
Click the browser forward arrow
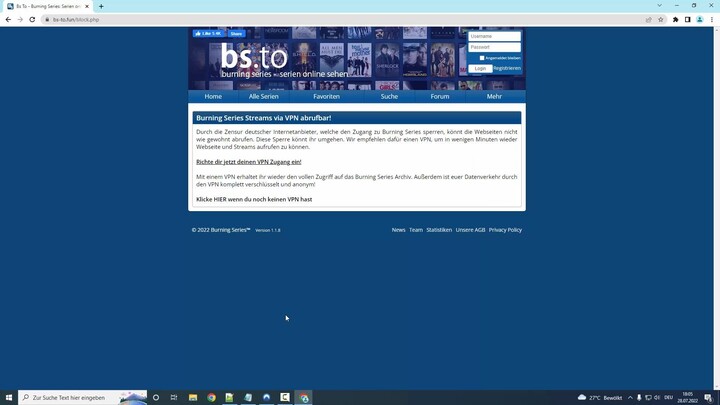pos(20,20)
